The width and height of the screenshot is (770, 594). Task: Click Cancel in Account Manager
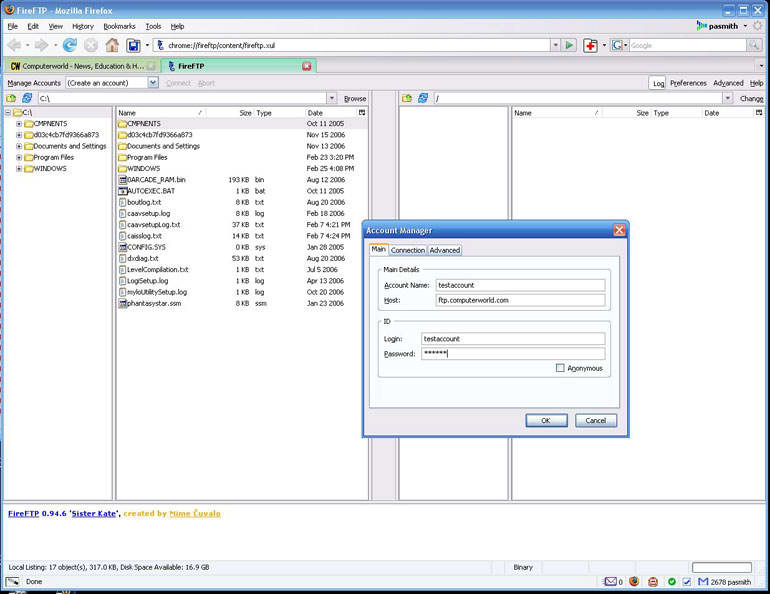pos(595,421)
